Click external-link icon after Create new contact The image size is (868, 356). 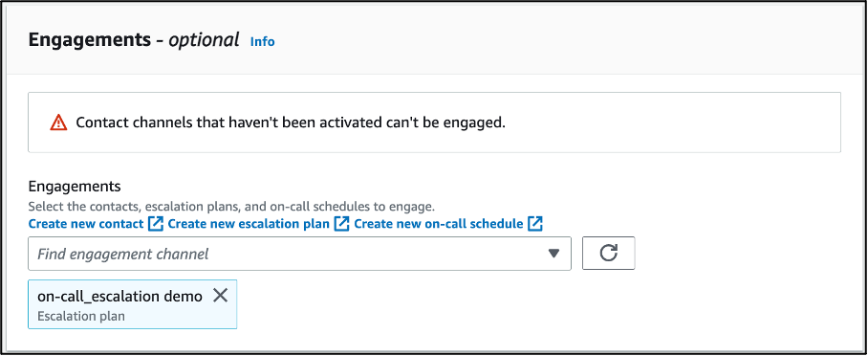[156, 224]
